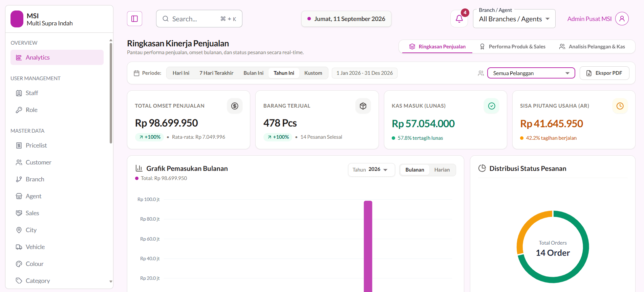Image resolution: width=644 pixels, height=292 pixels.
Task: Click the dollar icon on Total Omset card
Action: pos(235,106)
